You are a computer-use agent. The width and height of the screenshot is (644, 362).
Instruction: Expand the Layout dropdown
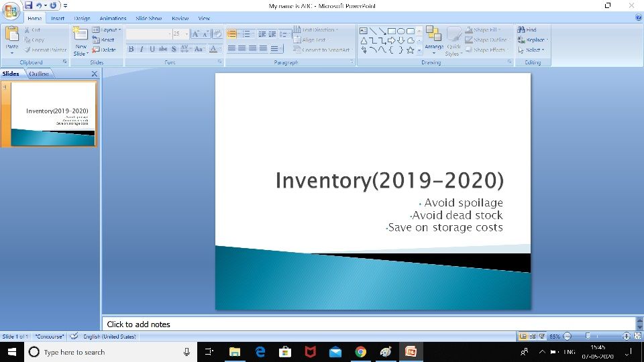(107, 30)
